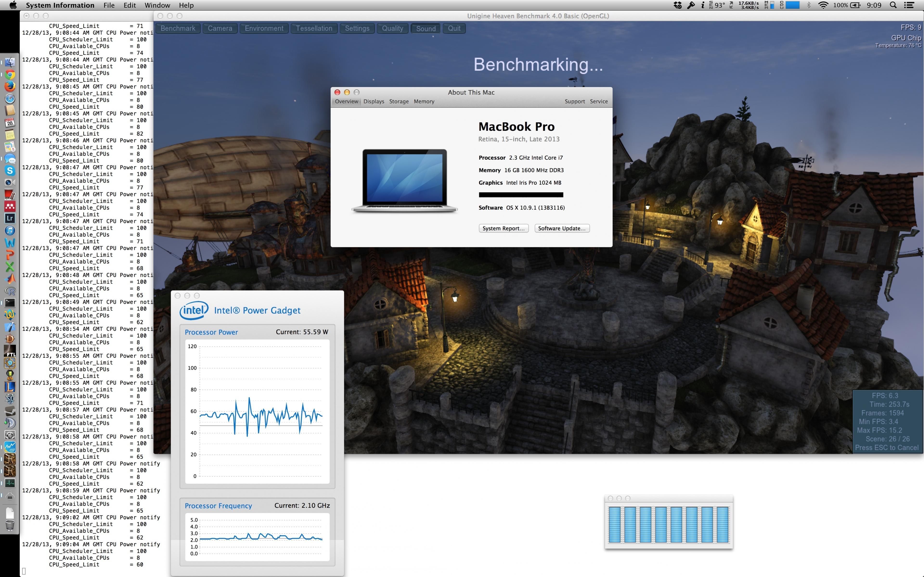Screen dimensions: 924x577
Task: Open the Window menu in menu bar
Action: click(157, 5)
